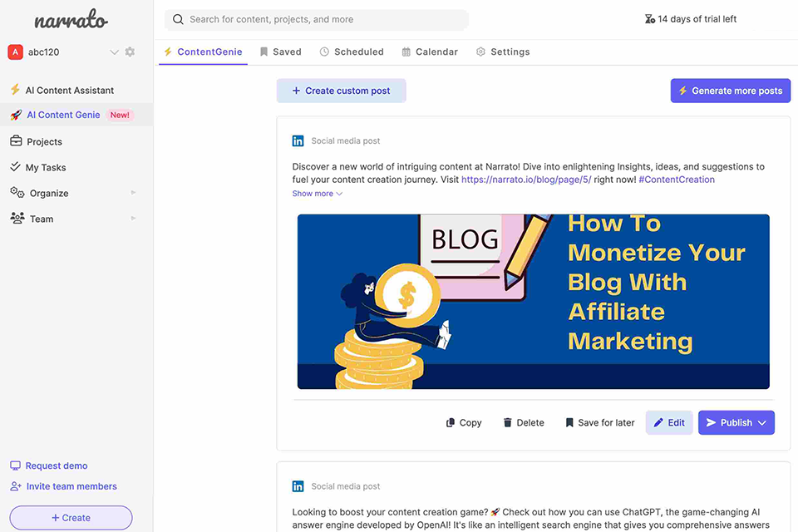Click the LinkedIn icon on first post
The width and height of the screenshot is (798, 532).
click(x=298, y=141)
